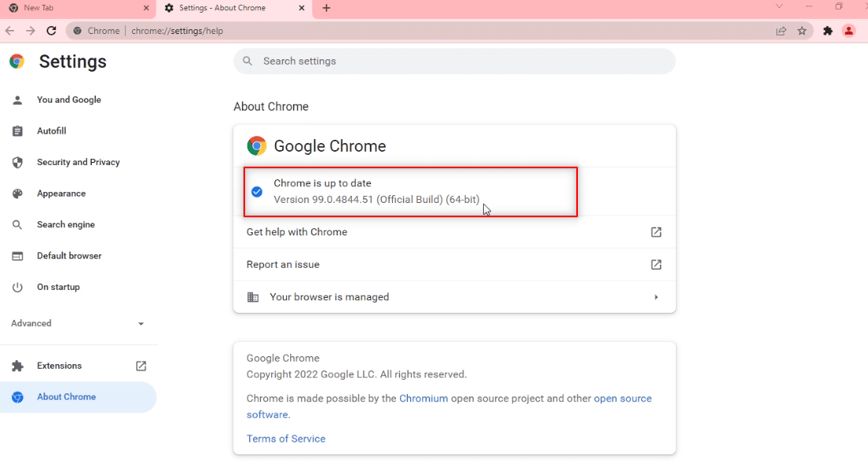The image size is (868, 470).
Task: Click the external link icon for Get help
Action: [x=656, y=232]
